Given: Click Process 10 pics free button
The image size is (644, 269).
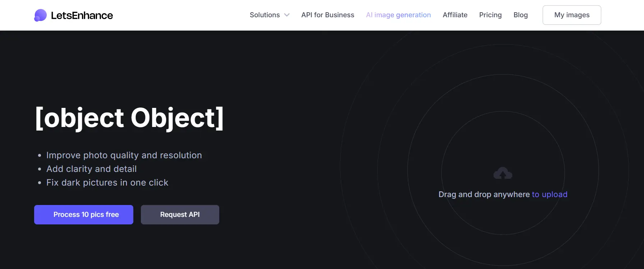Looking at the screenshot, I should coord(84,215).
